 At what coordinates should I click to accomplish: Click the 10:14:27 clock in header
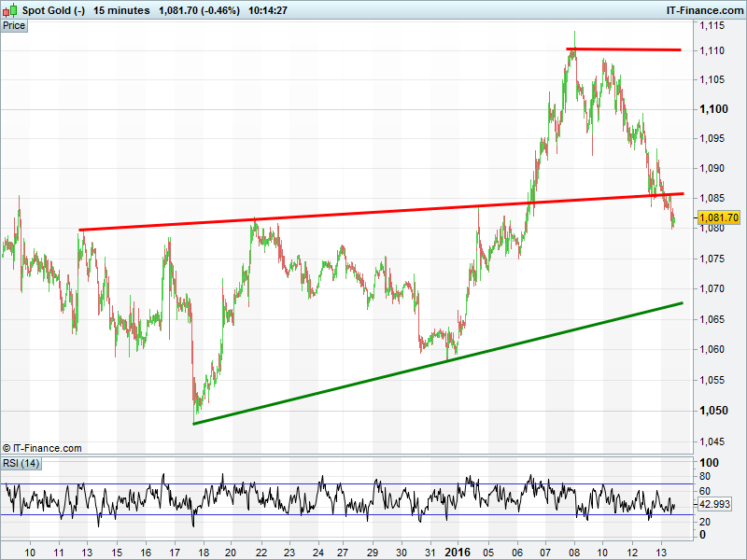[266, 10]
